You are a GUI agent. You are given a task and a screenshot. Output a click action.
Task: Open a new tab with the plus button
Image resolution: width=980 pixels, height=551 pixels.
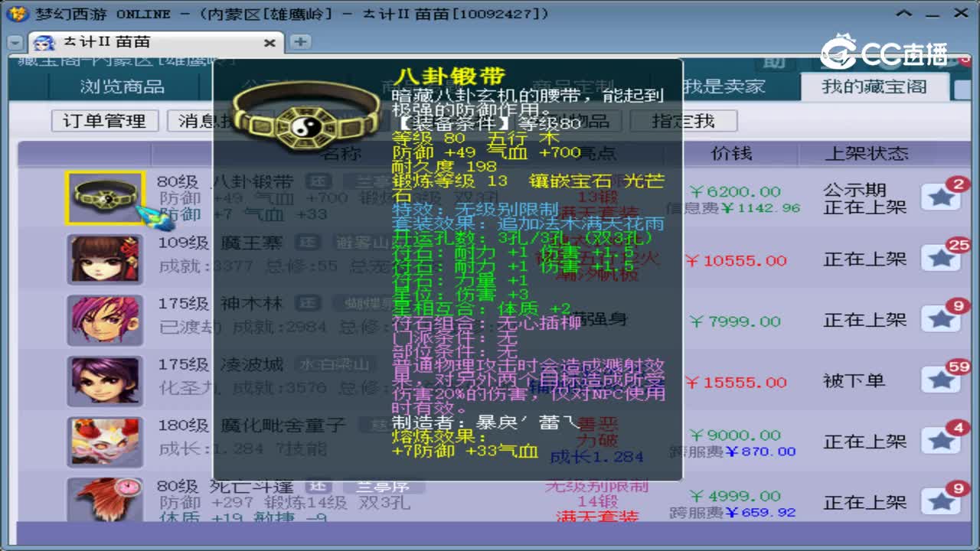pyautogui.click(x=299, y=43)
